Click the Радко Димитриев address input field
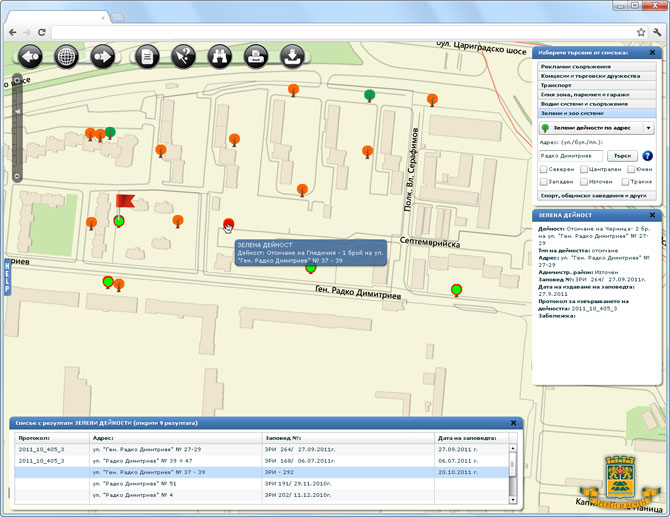The height and width of the screenshot is (517, 670). pyautogui.click(x=571, y=156)
